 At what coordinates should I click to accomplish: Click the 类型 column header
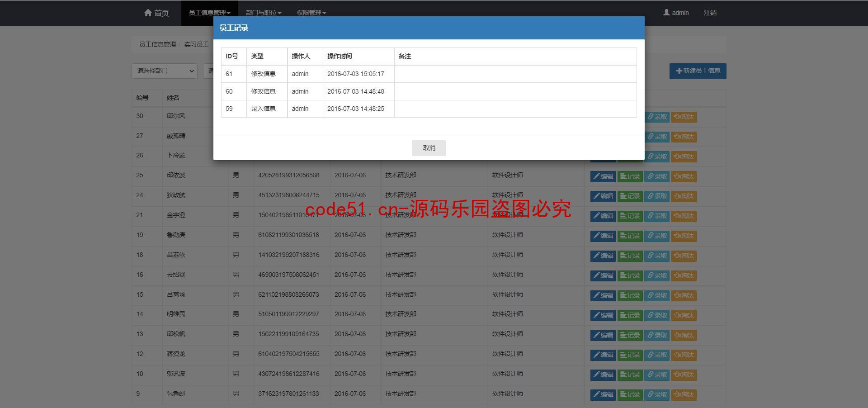[x=257, y=56]
